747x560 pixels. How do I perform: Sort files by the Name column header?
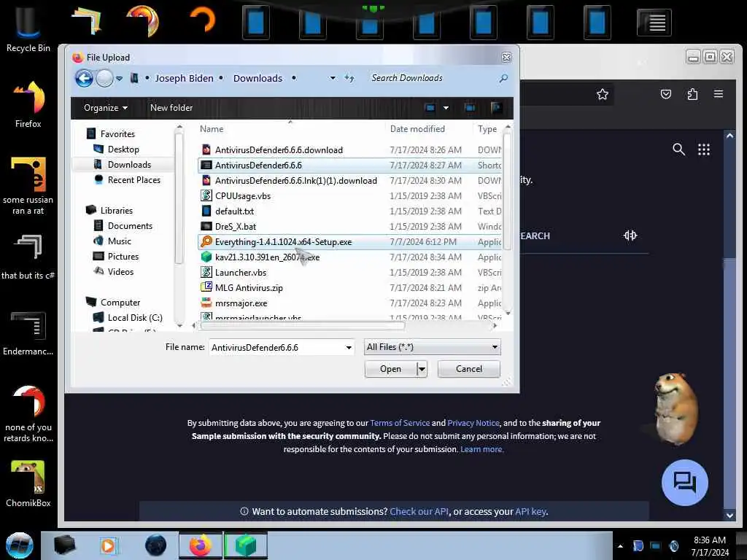click(x=212, y=128)
